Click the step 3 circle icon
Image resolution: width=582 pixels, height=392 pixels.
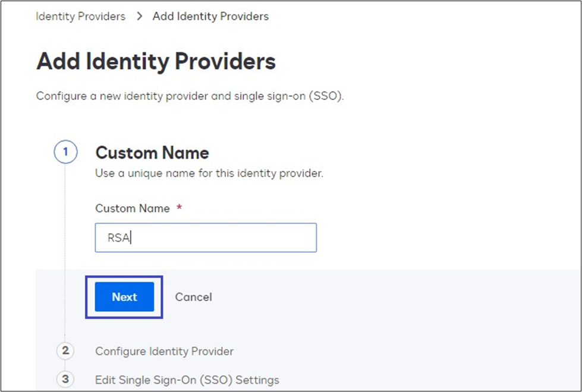click(65, 379)
